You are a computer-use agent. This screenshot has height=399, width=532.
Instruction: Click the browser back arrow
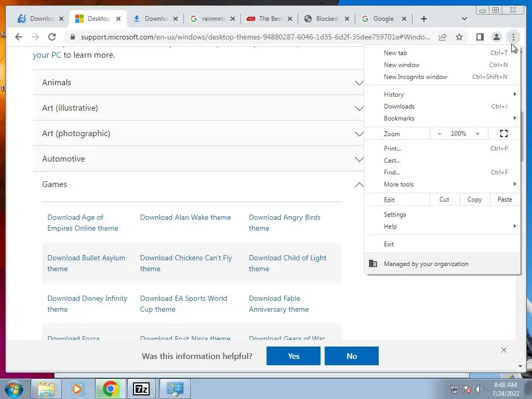pos(19,37)
